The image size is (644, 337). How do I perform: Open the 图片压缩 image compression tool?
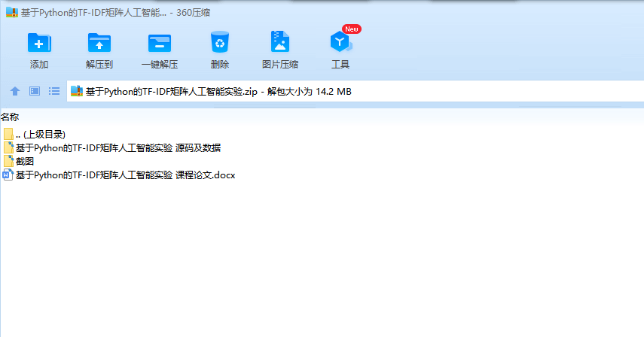(280, 42)
